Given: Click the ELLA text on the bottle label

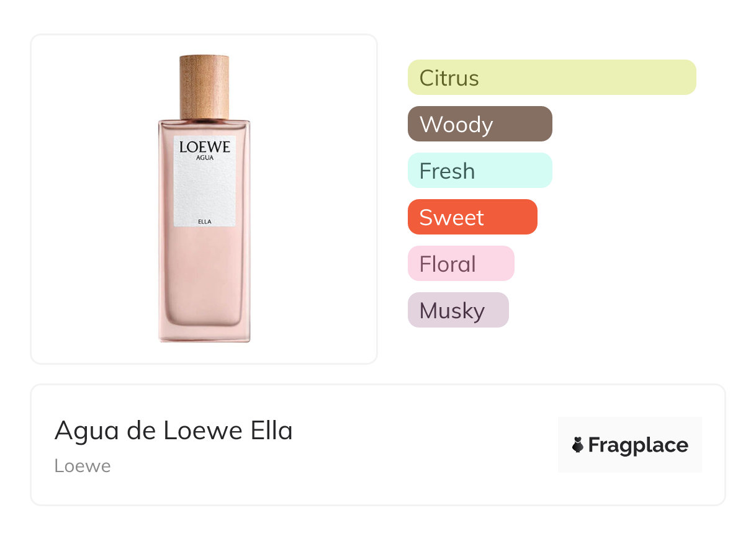Looking at the screenshot, I should pos(204,221).
